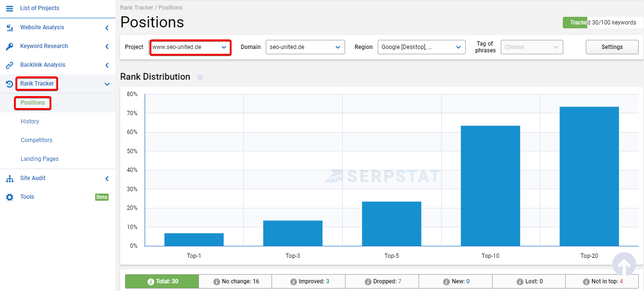Open the History submenu item
This screenshot has height=291, width=644.
(x=30, y=121)
